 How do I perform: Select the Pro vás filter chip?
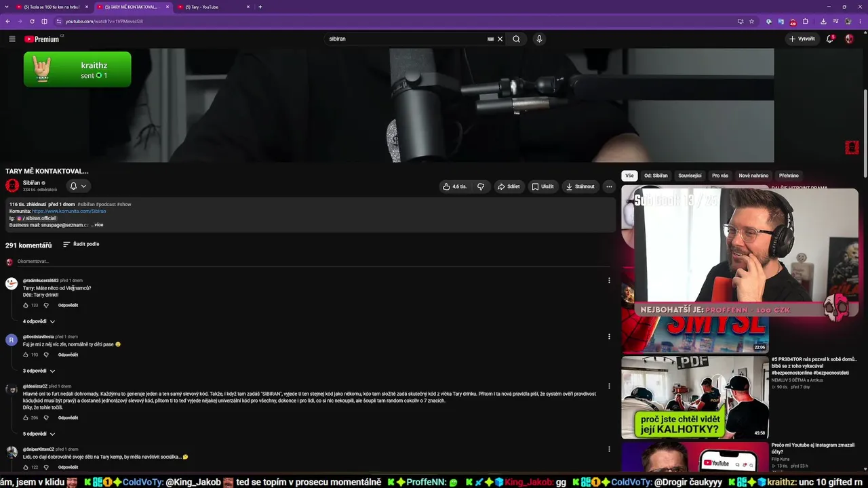[x=720, y=176]
